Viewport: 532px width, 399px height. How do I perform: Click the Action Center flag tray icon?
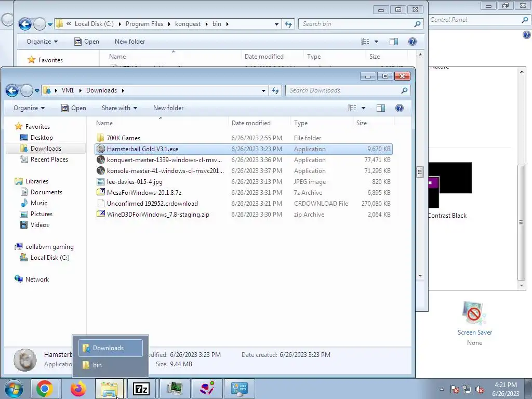(x=454, y=389)
